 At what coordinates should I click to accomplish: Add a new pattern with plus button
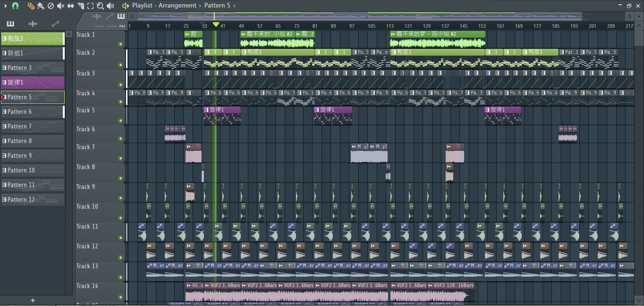pyautogui.click(x=33, y=300)
